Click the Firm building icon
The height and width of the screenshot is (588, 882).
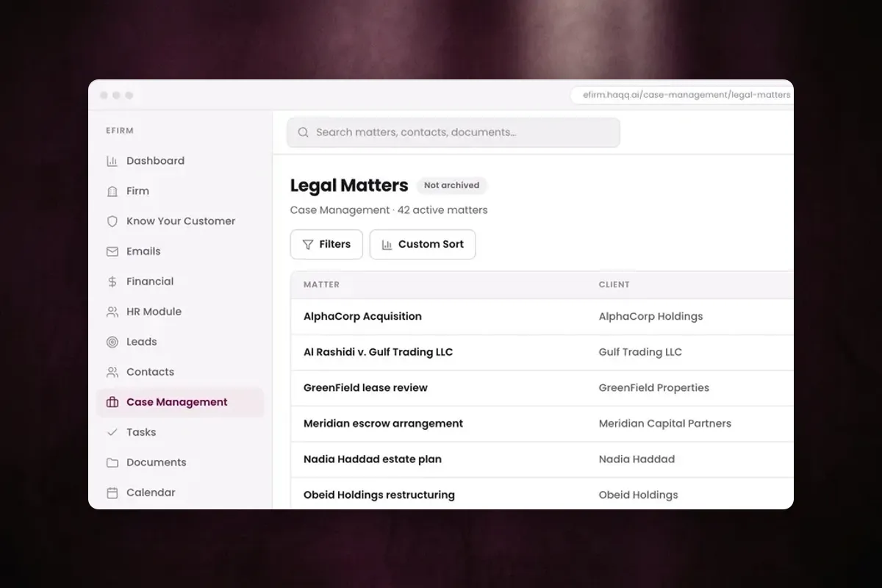click(x=112, y=191)
